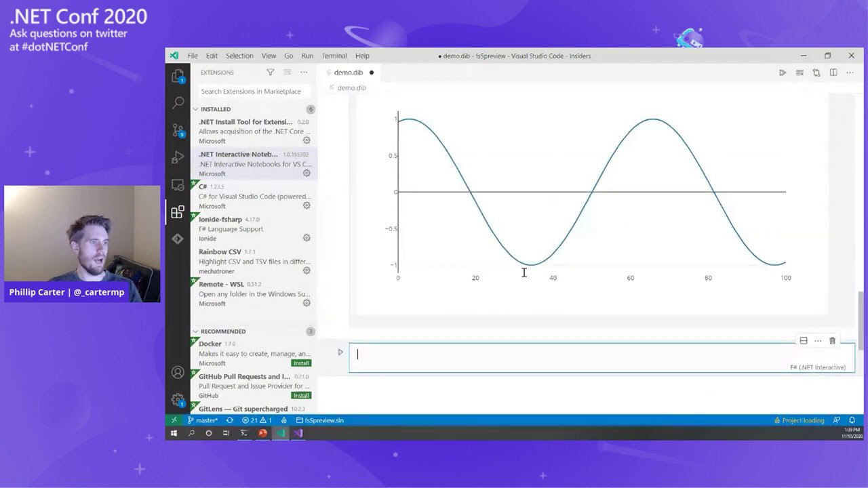Split the editor to the right
The height and width of the screenshot is (488, 868).
833,73
